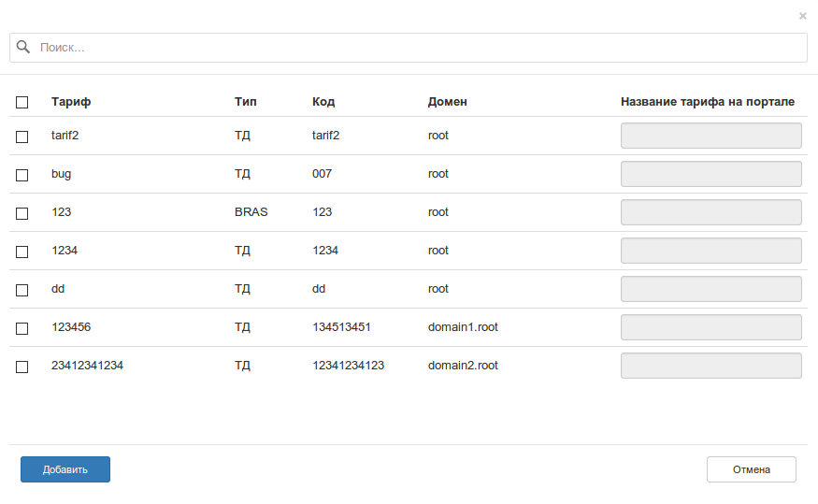Viewport: 818px width, 504px height.
Task: Enable the checkbox for tariff 1234
Action: click(x=22, y=252)
